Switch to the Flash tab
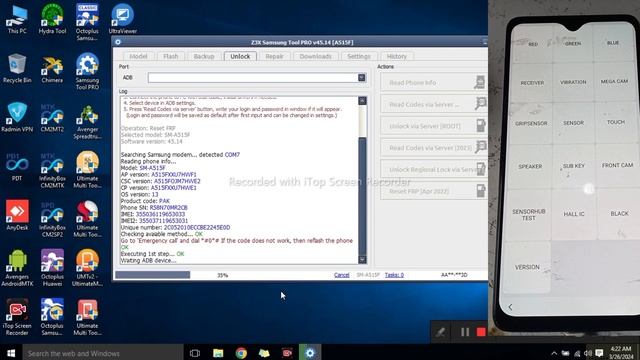This screenshot has width=640, height=360. pos(171,56)
